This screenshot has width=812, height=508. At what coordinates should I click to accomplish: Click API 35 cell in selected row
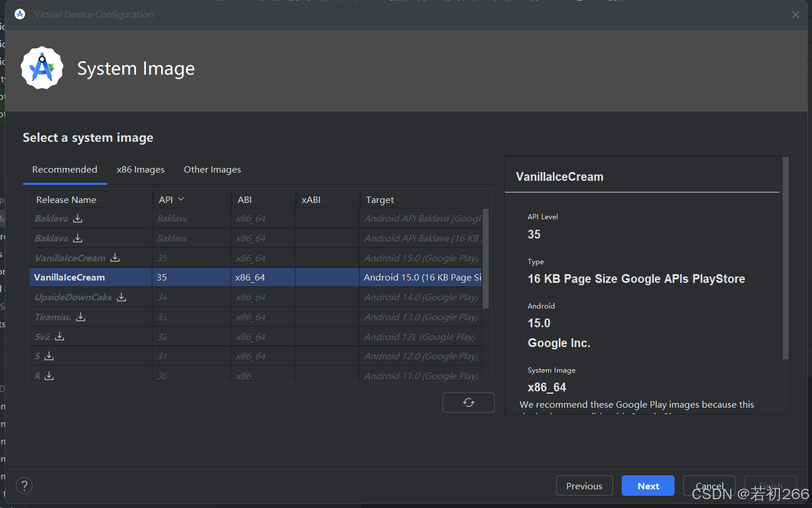point(192,278)
